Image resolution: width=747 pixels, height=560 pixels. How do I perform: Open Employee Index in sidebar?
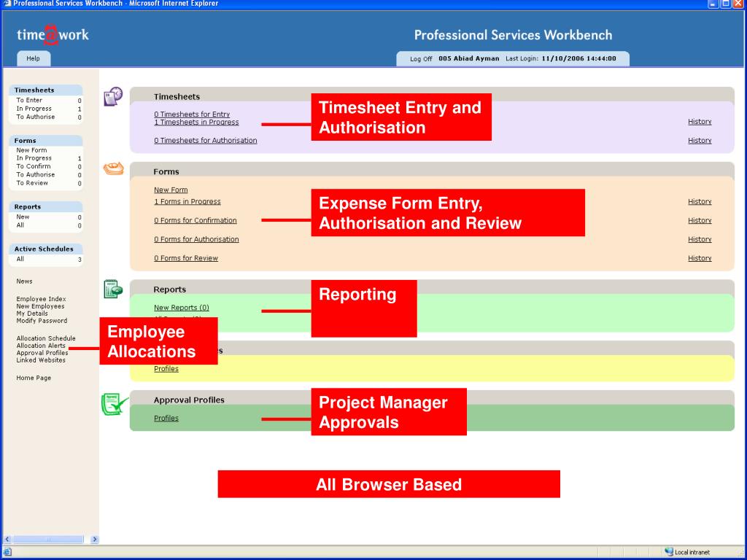pyautogui.click(x=41, y=299)
